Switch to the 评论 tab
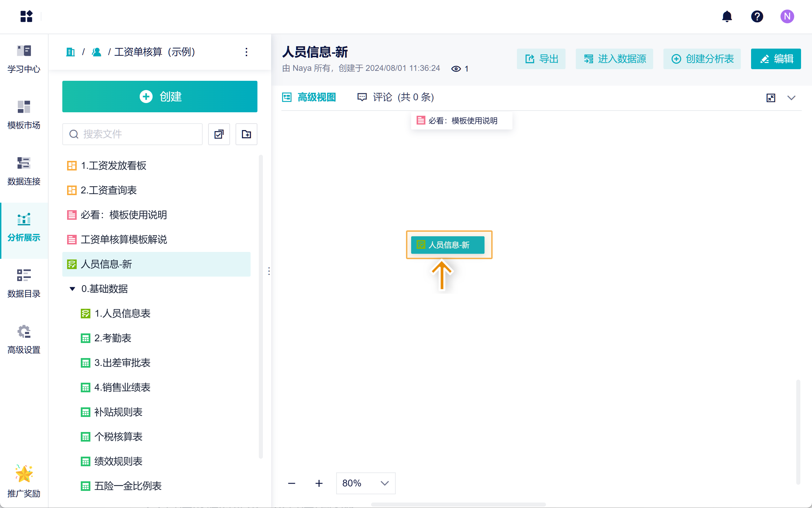This screenshot has width=812, height=508. point(395,97)
